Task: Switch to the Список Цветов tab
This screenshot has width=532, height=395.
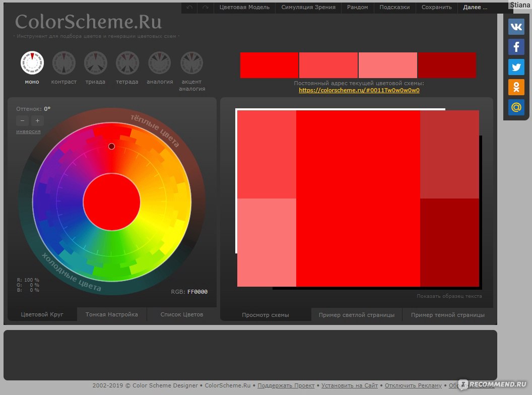Action: (181, 314)
